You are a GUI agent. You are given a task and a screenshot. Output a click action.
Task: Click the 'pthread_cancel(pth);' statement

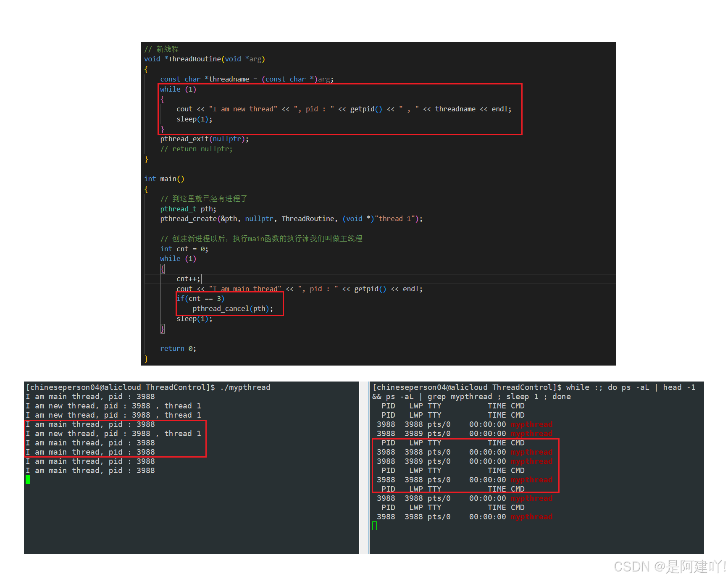pos(233,309)
